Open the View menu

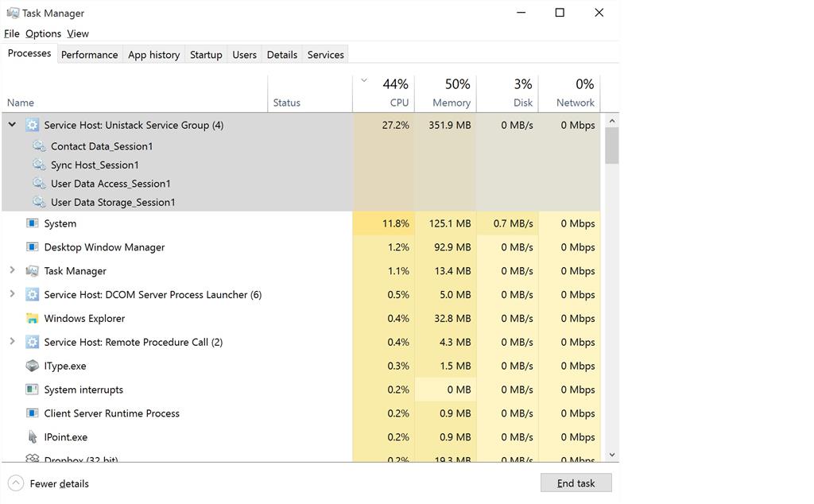(78, 33)
